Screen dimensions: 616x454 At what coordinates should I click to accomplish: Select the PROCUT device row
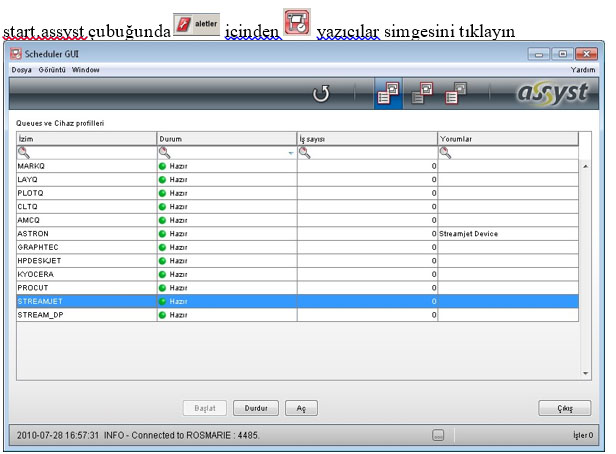point(297,288)
